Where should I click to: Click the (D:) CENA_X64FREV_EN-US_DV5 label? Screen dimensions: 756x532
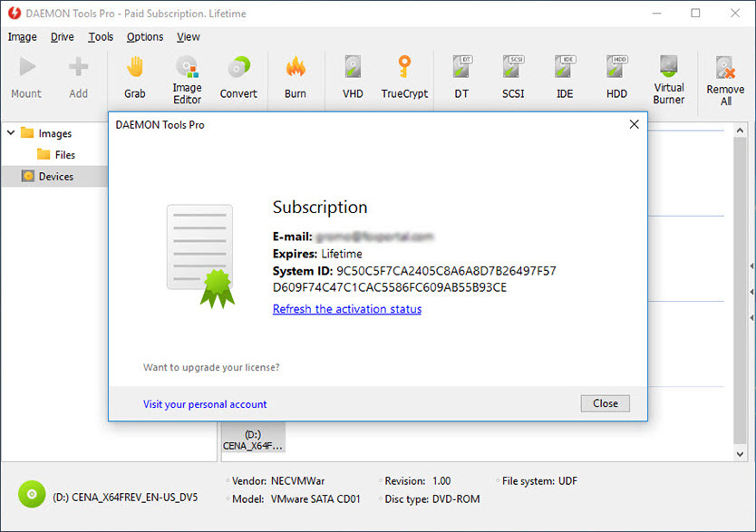pyautogui.click(x=125, y=498)
